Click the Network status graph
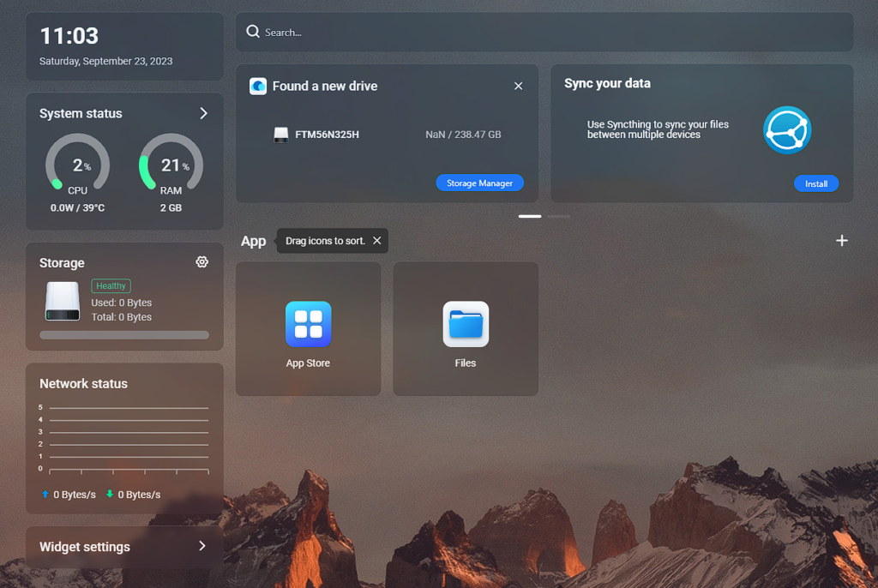Screen dimensions: 878x588 [124, 440]
